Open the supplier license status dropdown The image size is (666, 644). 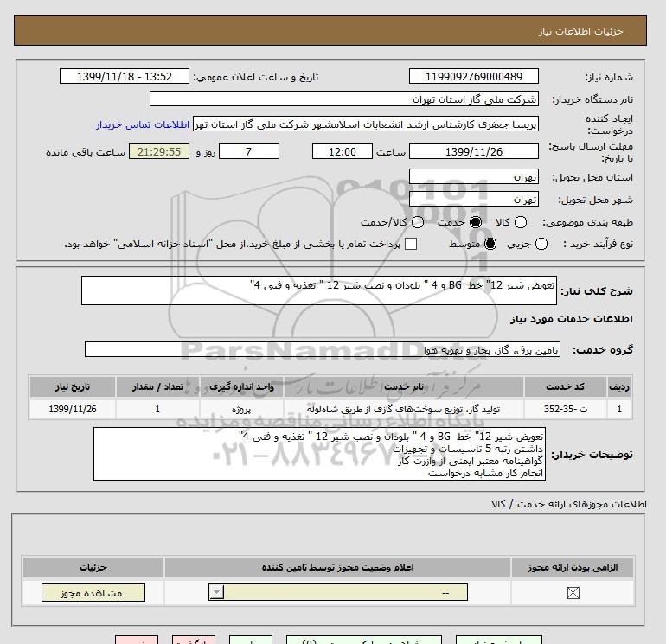tap(338, 592)
